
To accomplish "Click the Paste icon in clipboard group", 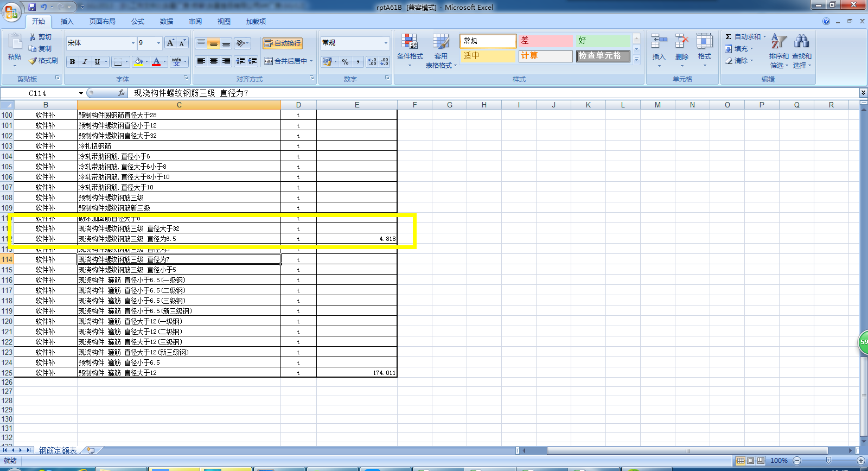I will pyautogui.click(x=15, y=42).
